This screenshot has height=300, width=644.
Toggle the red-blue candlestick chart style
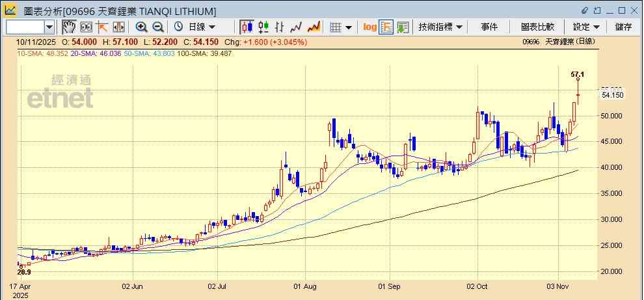pyautogui.click(x=247, y=27)
